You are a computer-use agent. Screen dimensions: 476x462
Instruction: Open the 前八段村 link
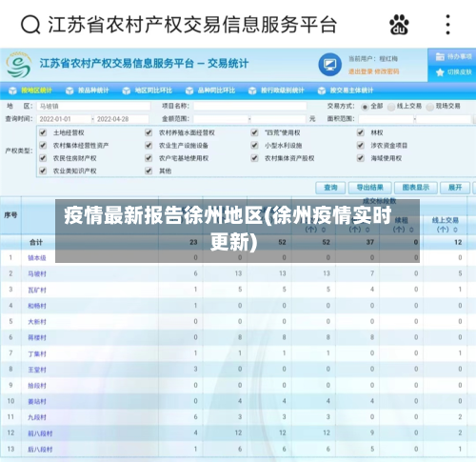(x=40, y=433)
